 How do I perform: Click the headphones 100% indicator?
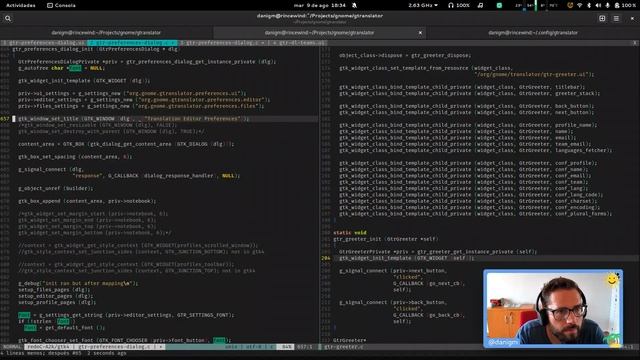[459, 5]
